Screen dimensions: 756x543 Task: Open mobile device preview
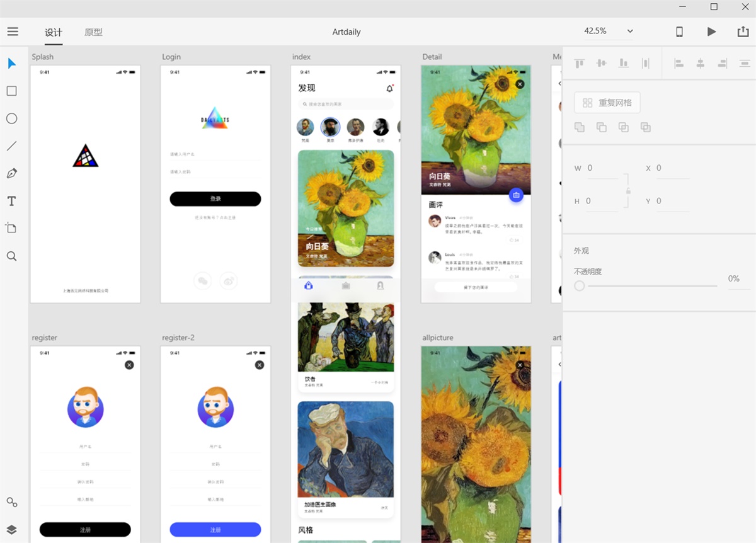click(x=679, y=31)
